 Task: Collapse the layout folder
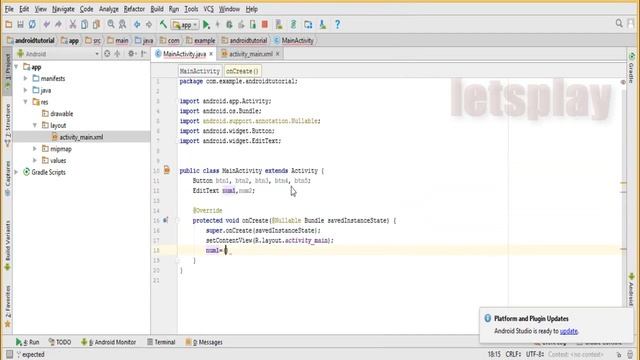point(35,125)
